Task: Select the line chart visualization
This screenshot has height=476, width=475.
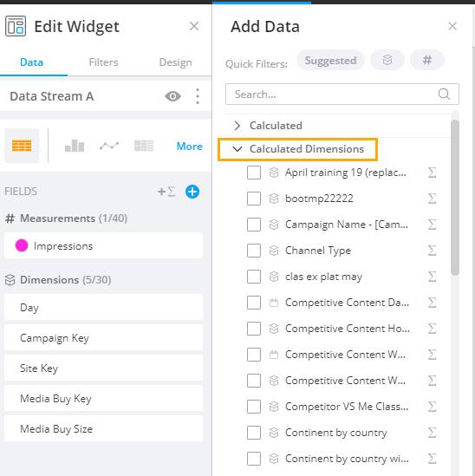Action: 109,146
